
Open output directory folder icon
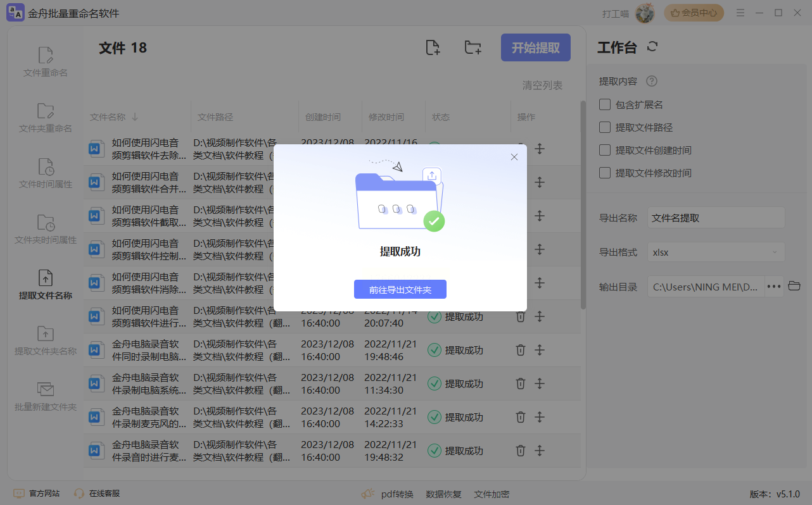(x=794, y=286)
